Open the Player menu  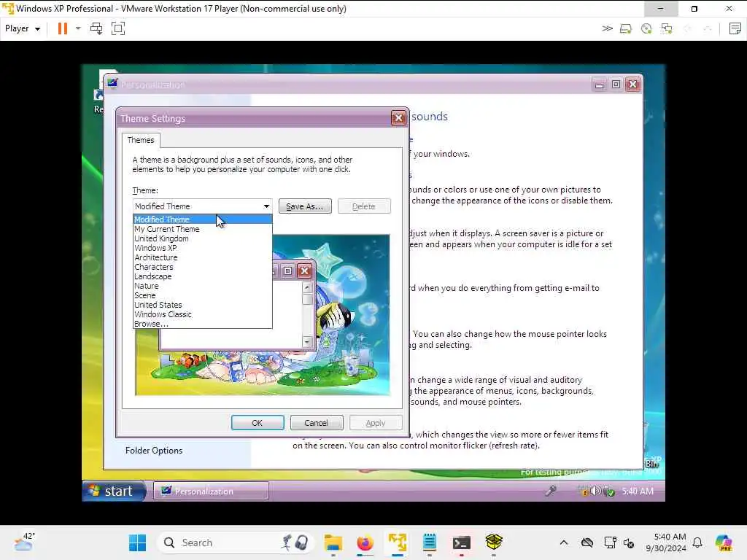pyautogui.click(x=23, y=28)
